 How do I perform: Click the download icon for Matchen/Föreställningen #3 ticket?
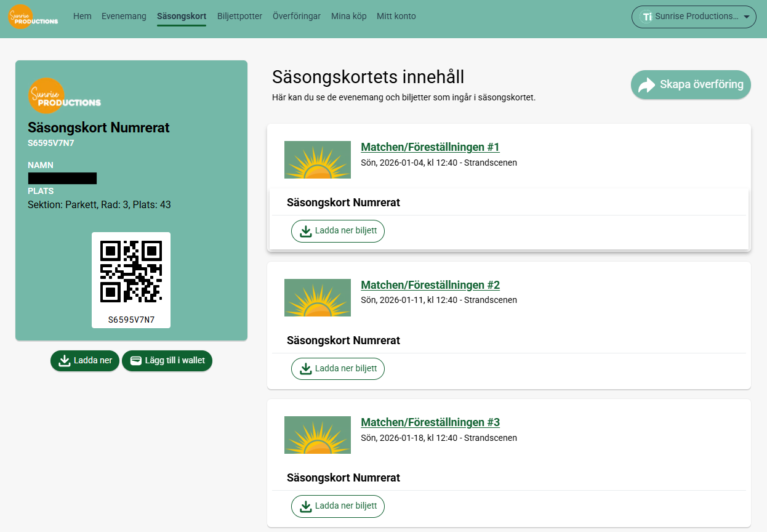[x=306, y=506]
